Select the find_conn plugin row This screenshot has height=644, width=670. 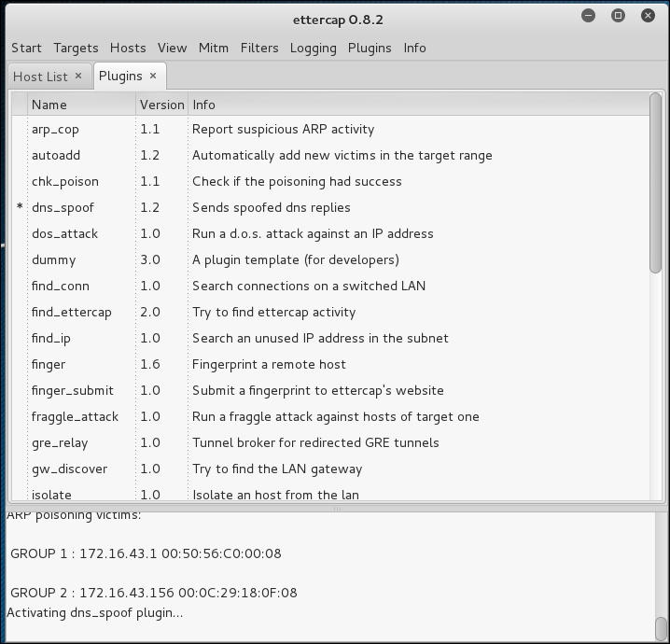[330, 286]
